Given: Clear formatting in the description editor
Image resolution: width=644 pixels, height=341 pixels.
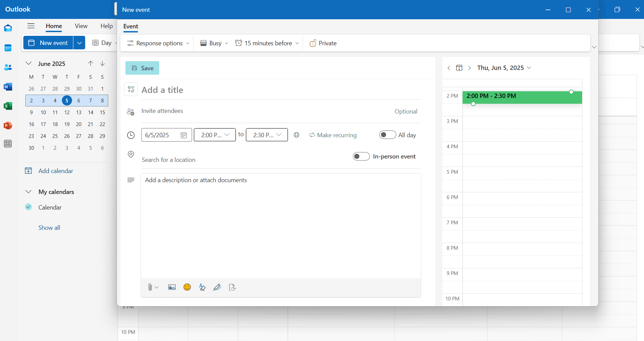Looking at the screenshot, I should pos(202,287).
